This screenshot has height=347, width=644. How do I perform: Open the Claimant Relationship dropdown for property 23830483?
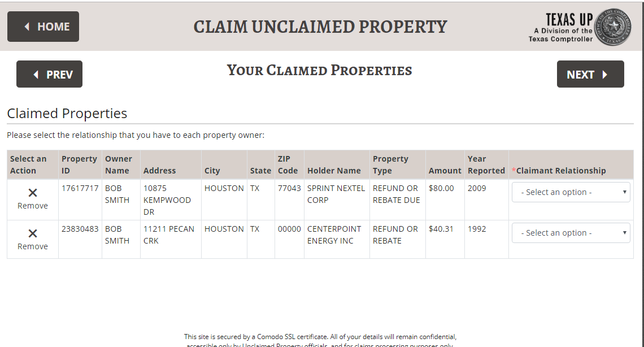point(571,232)
